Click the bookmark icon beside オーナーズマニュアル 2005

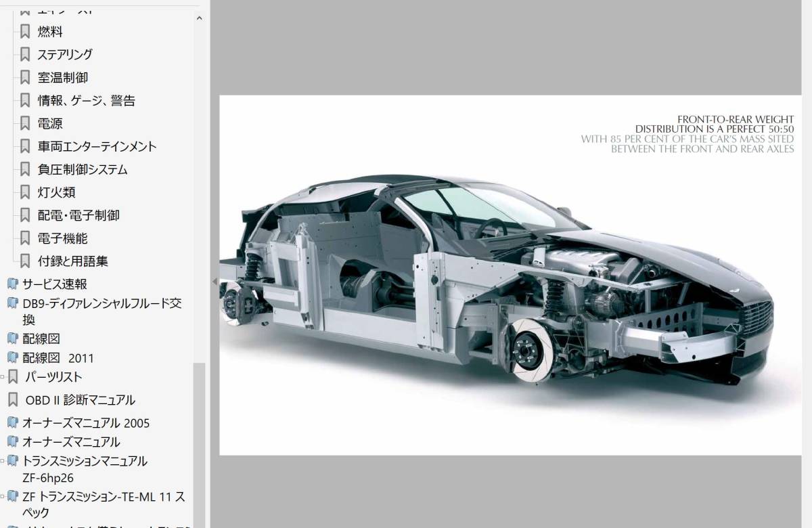click(13, 422)
